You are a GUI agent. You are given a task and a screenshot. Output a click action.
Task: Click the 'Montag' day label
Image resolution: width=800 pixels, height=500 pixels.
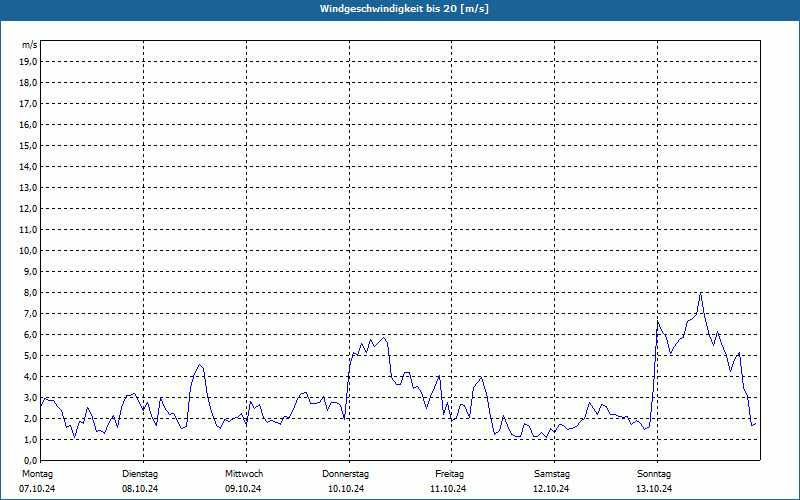(37, 474)
